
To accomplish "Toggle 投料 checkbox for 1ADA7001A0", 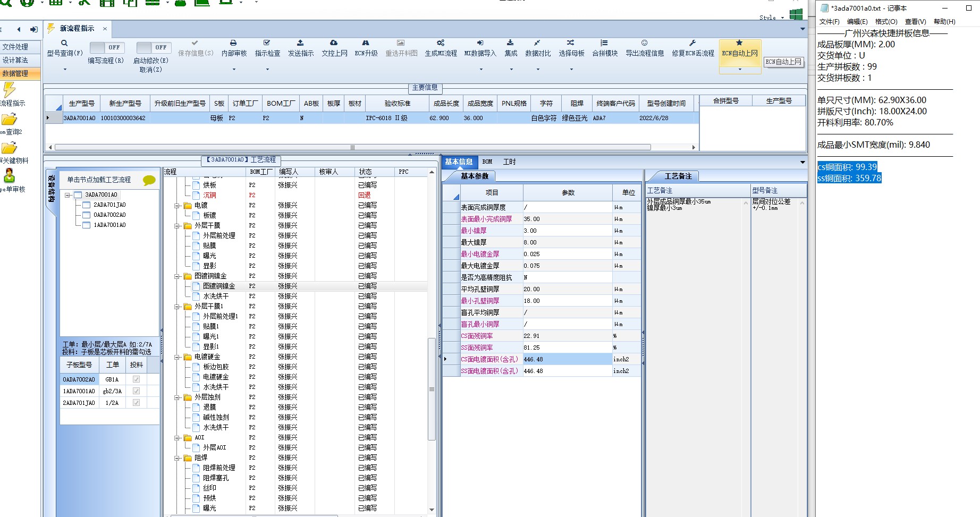I will coord(136,391).
